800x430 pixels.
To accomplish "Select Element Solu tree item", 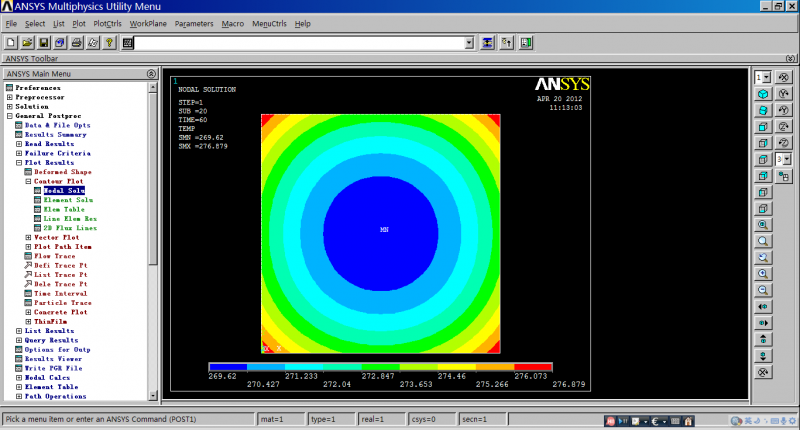I will click(x=68, y=200).
